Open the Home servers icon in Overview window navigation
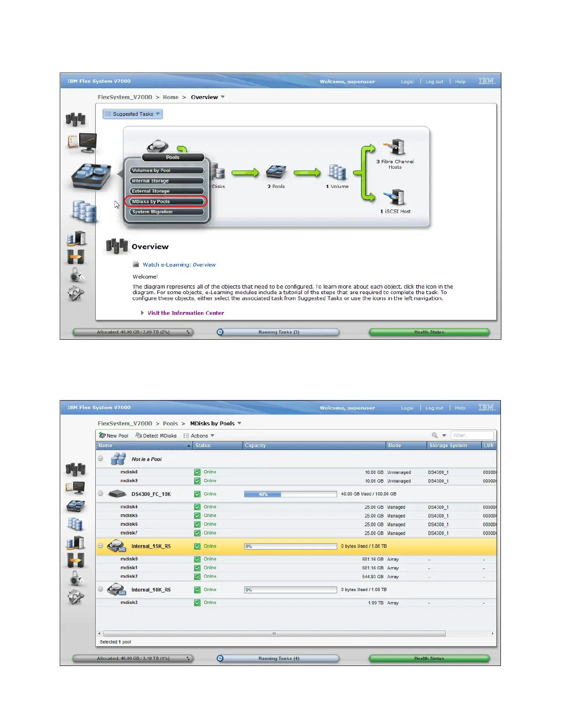 pyautogui.click(x=75, y=119)
